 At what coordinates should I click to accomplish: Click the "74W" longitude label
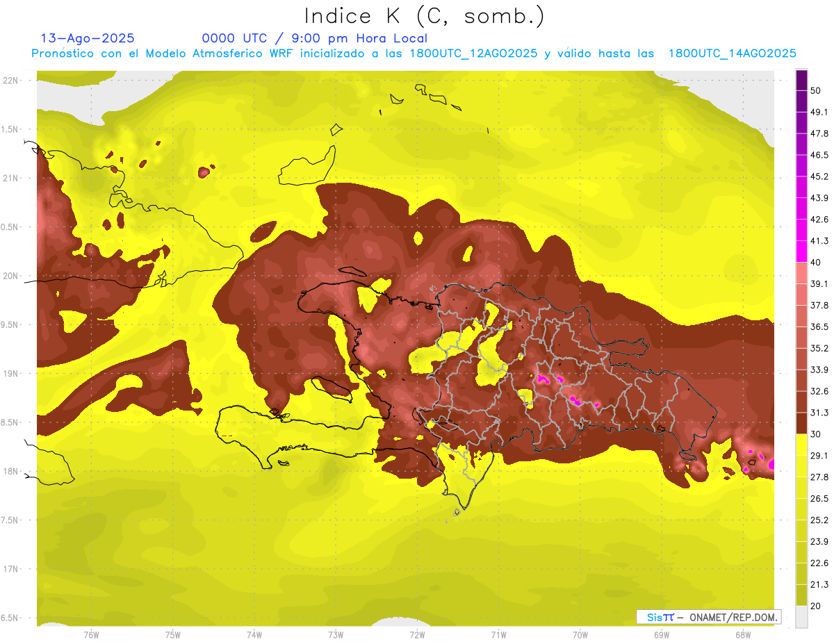pyautogui.click(x=254, y=634)
